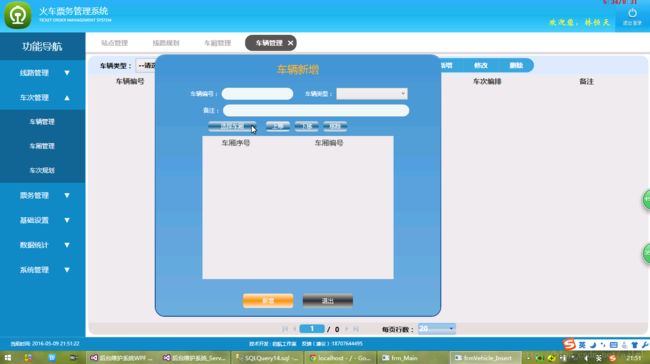Click the 车厢编号 column header
The width and height of the screenshot is (650, 364).
click(329, 143)
